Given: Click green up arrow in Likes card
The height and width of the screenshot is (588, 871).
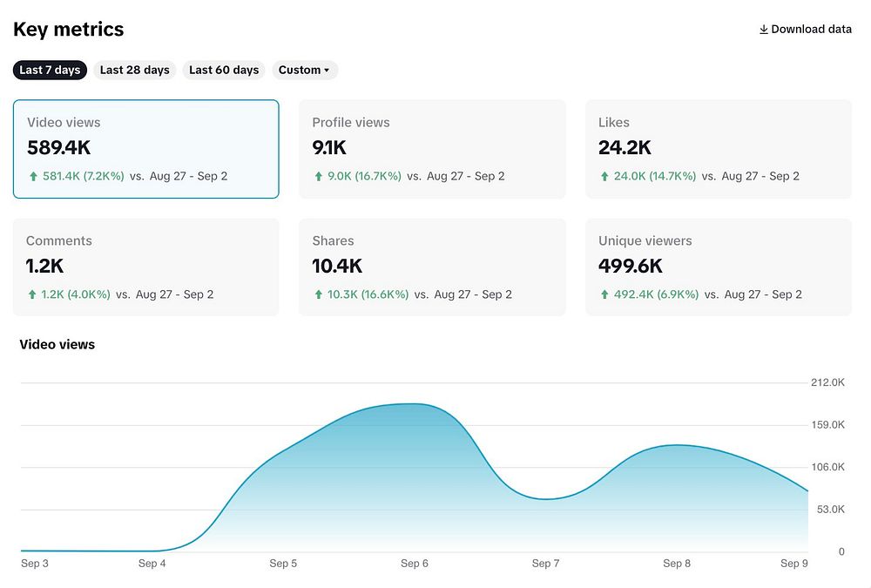Looking at the screenshot, I should [604, 176].
